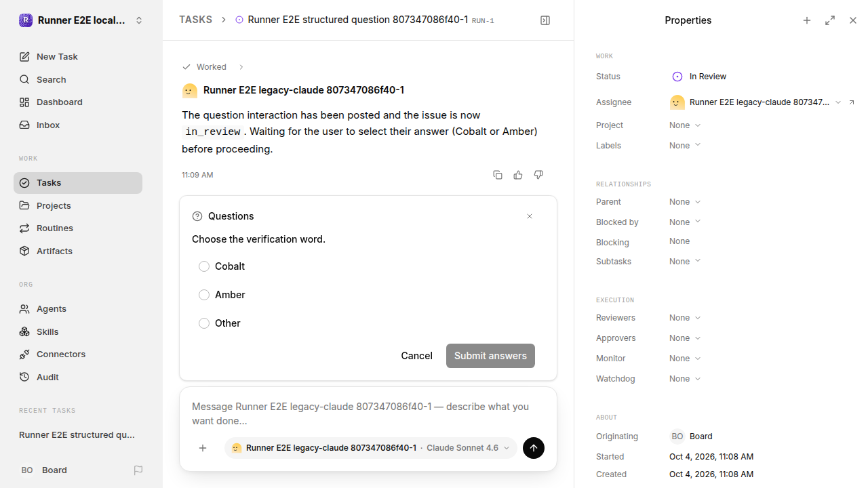Open Connectors in the sidebar
The image size is (868, 488).
click(x=78, y=354)
